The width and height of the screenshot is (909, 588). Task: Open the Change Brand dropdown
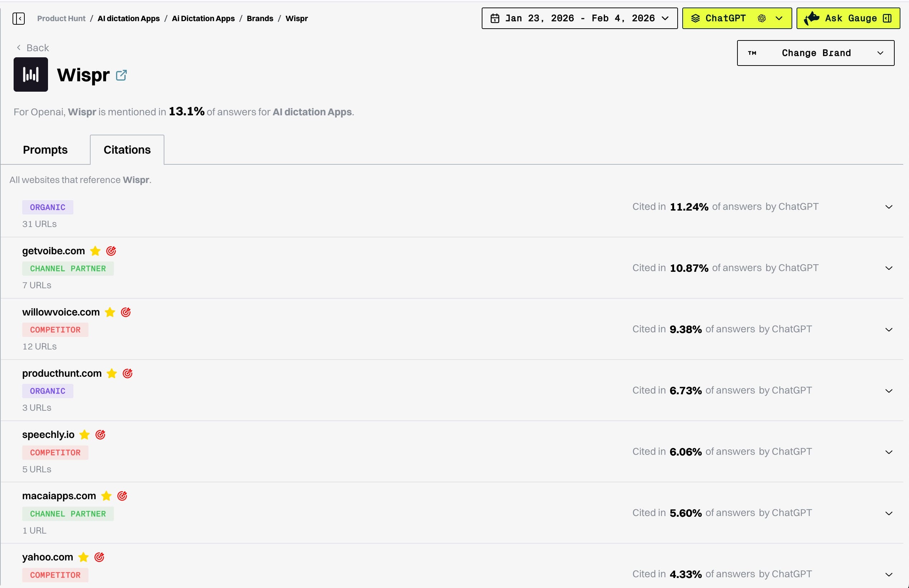point(815,53)
